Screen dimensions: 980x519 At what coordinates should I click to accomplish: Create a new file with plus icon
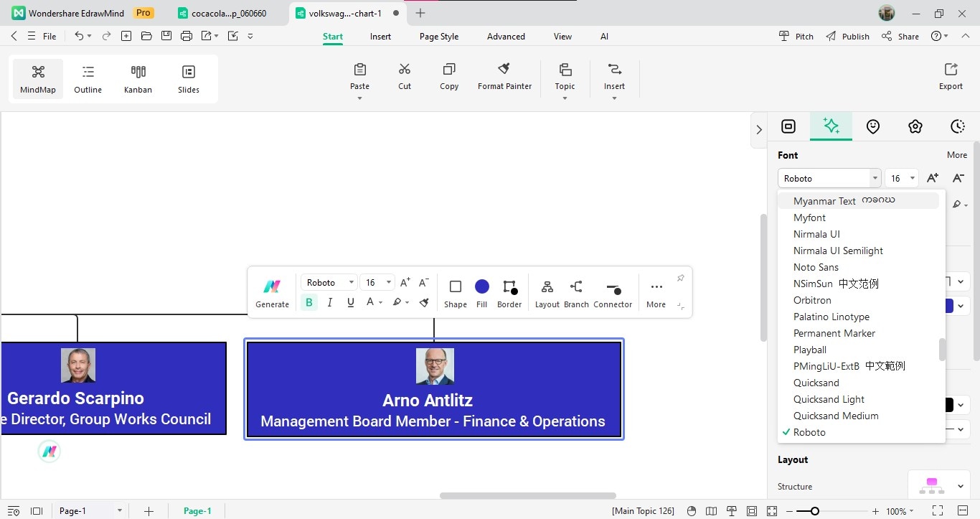pyautogui.click(x=126, y=36)
